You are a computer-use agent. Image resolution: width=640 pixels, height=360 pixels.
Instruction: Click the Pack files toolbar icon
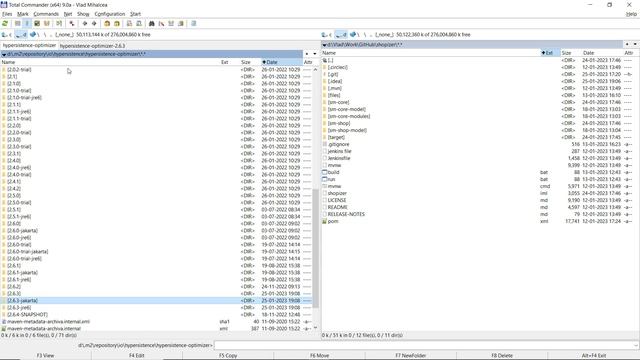pos(107,24)
